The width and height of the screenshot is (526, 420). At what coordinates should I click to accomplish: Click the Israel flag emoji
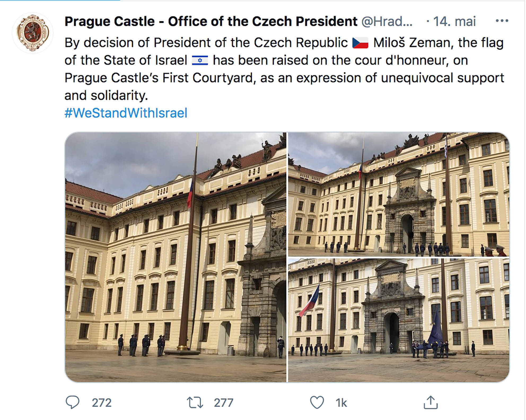[200, 60]
